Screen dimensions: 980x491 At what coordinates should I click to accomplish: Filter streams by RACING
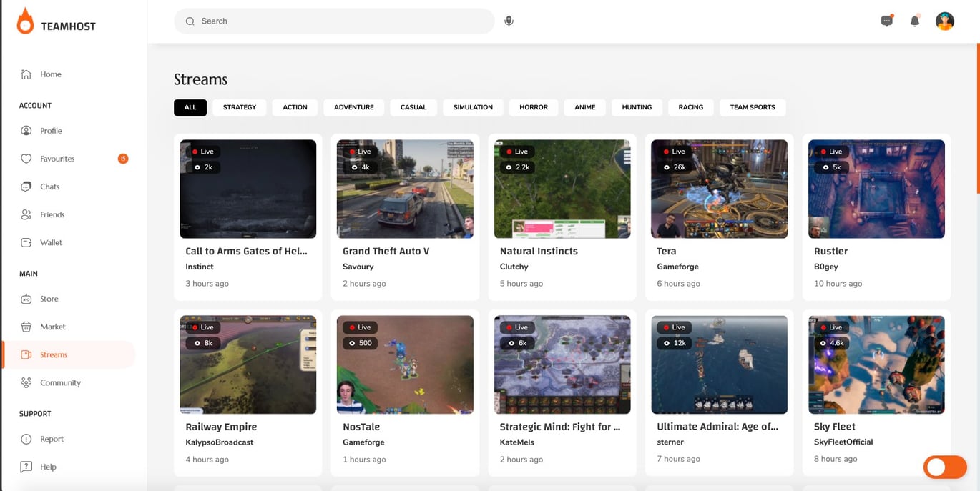pyautogui.click(x=691, y=107)
